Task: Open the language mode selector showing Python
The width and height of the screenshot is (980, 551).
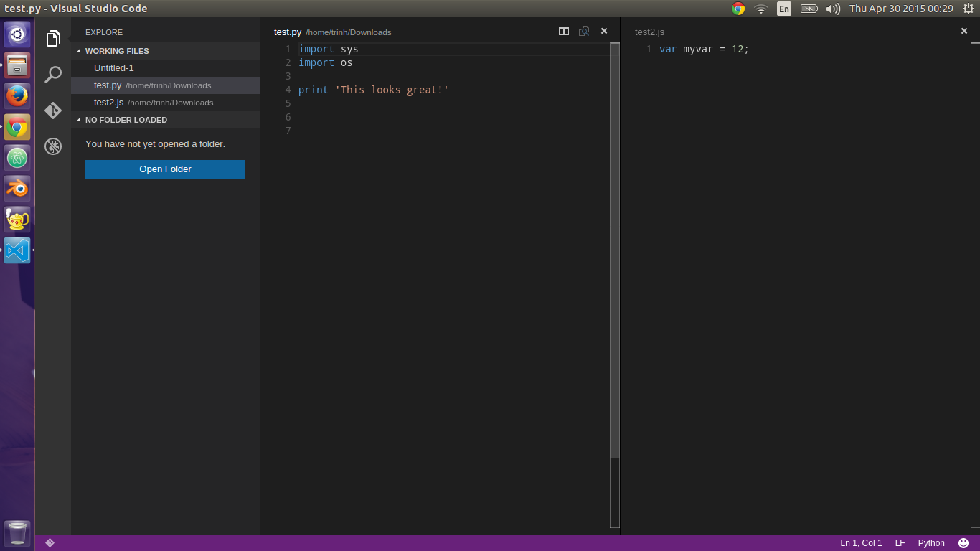Action: point(930,542)
